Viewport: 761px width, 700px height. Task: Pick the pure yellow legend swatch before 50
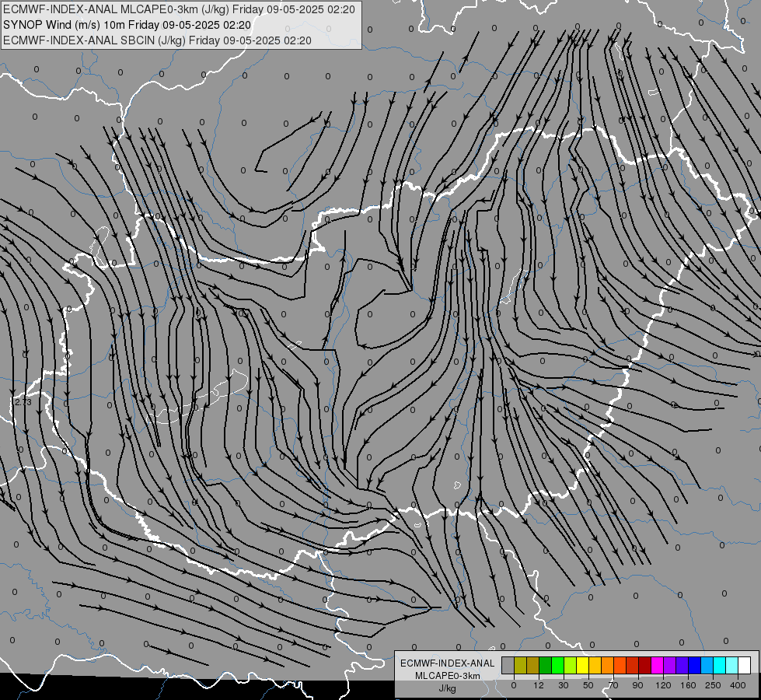pyautogui.click(x=582, y=665)
